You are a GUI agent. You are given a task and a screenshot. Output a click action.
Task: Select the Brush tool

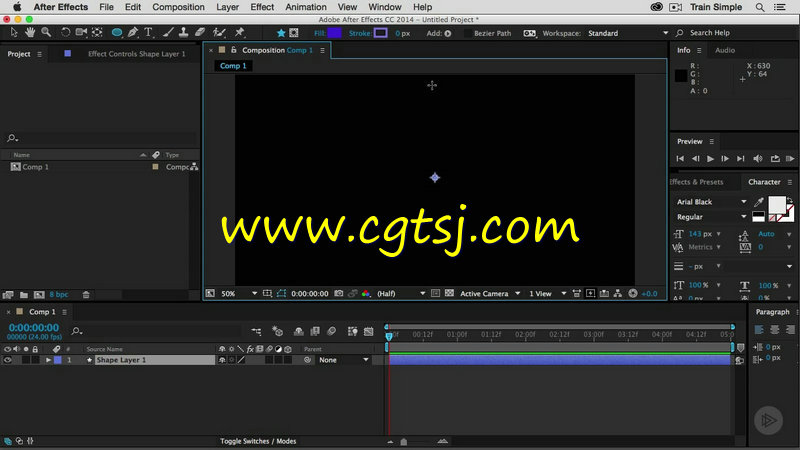[168, 33]
